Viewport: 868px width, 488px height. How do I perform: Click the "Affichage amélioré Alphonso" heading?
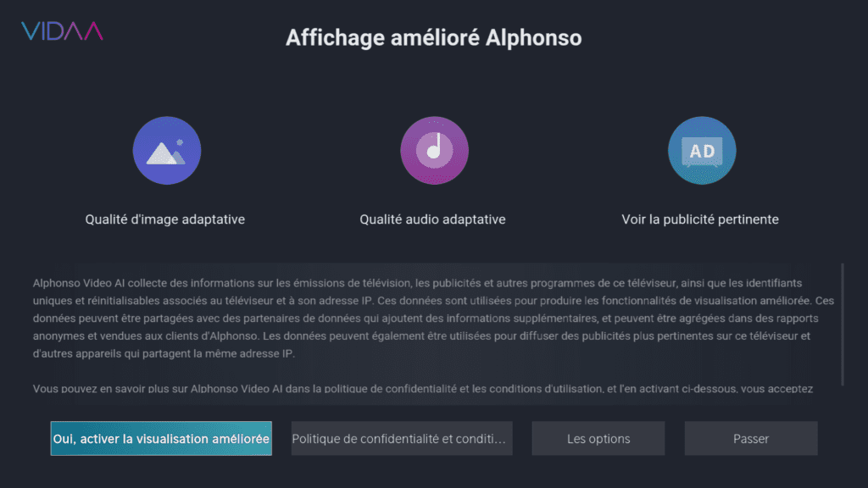pyautogui.click(x=433, y=38)
